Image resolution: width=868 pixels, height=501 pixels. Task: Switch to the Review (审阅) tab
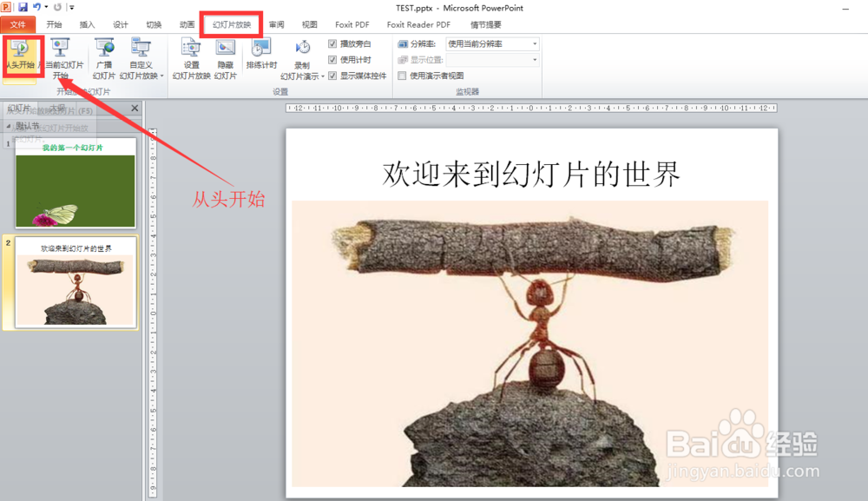(x=276, y=24)
